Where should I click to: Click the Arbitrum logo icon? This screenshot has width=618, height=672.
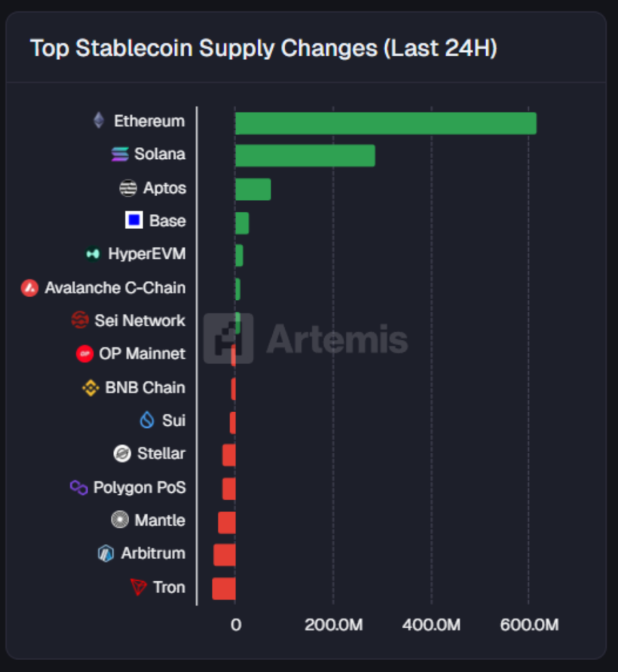click(106, 553)
